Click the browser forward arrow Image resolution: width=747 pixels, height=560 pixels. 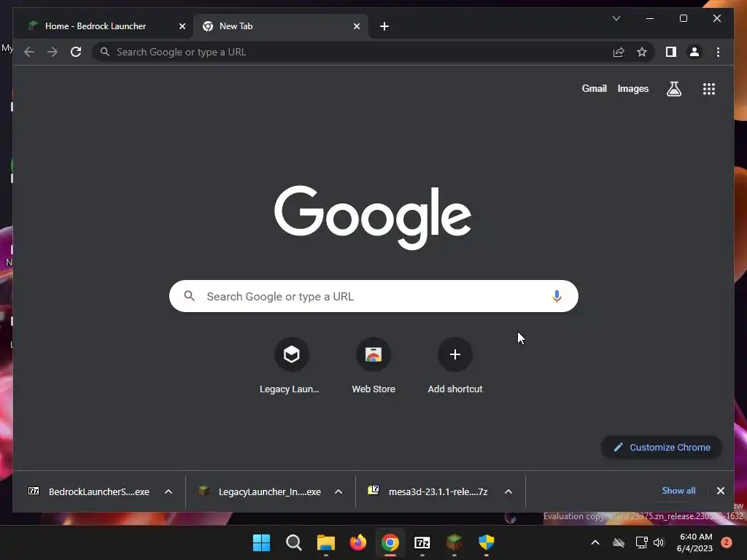pos(53,52)
